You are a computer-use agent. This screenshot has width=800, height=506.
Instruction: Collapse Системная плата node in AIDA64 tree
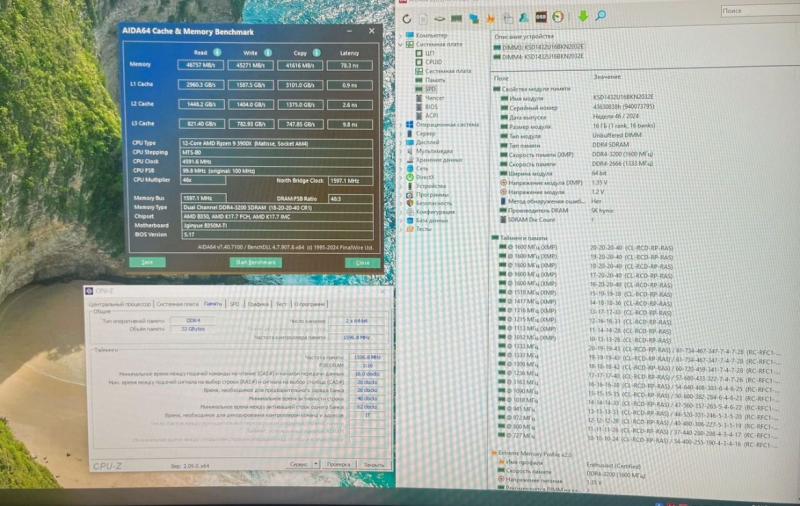[x=401, y=44]
